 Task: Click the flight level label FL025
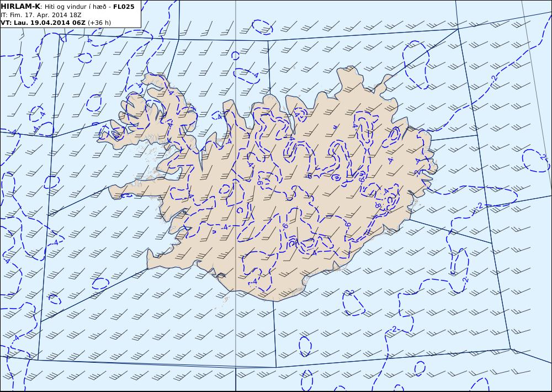pyautogui.click(x=124, y=7)
